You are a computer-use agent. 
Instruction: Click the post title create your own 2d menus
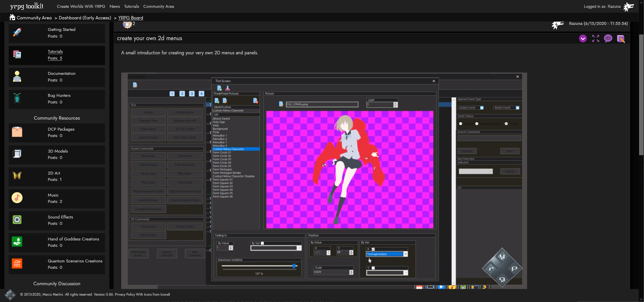point(150,38)
